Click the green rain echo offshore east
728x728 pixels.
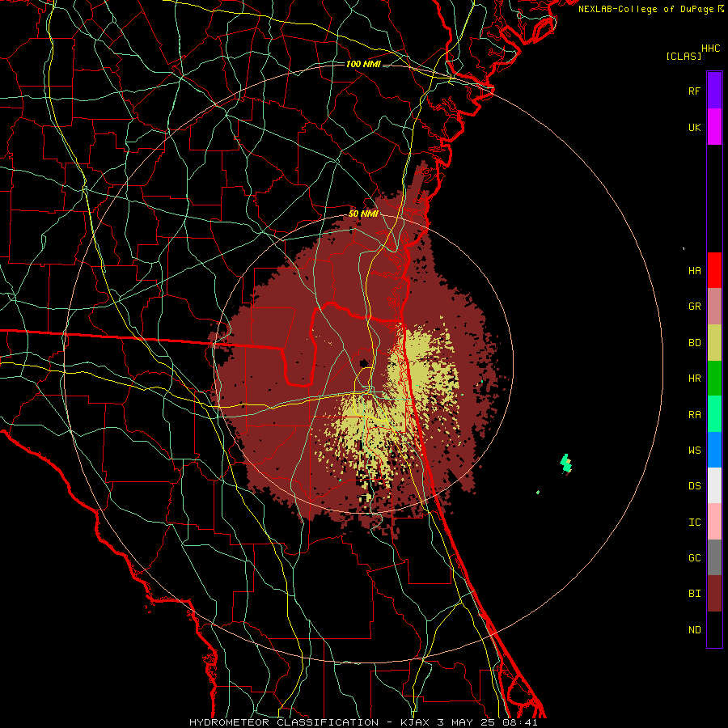[565, 463]
